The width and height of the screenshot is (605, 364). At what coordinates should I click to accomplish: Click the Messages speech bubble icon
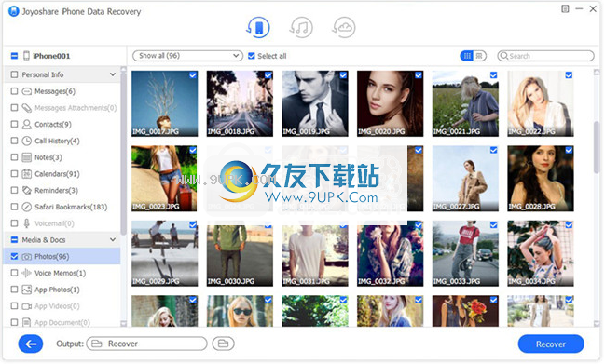(x=27, y=91)
